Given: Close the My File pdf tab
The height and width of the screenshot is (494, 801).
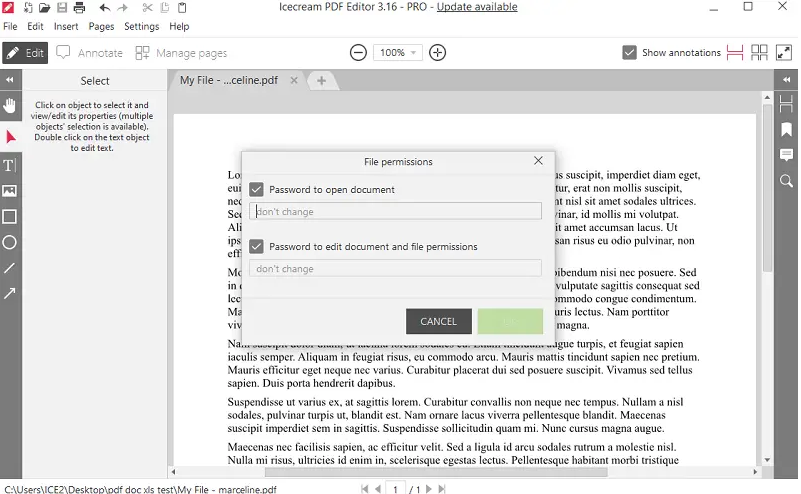Looking at the screenshot, I should [294, 80].
